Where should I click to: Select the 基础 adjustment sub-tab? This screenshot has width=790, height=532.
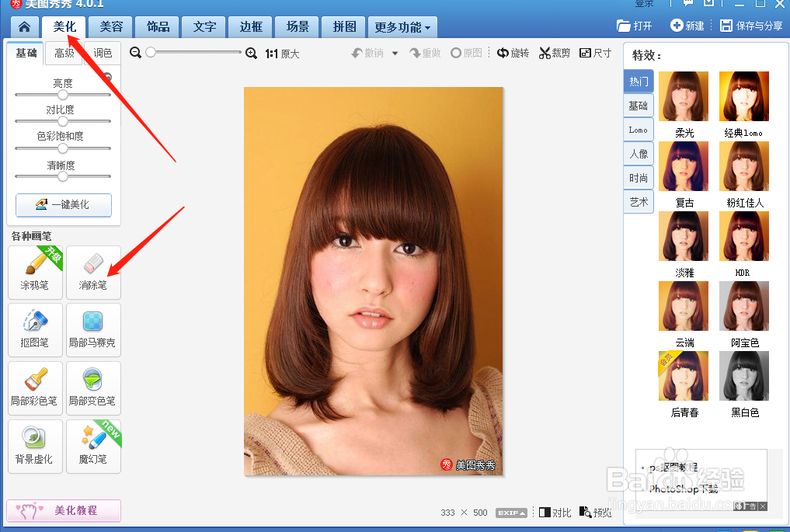(26, 53)
